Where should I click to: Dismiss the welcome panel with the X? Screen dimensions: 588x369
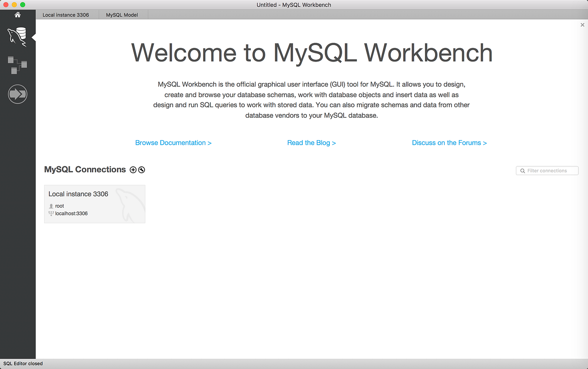coord(582,25)
